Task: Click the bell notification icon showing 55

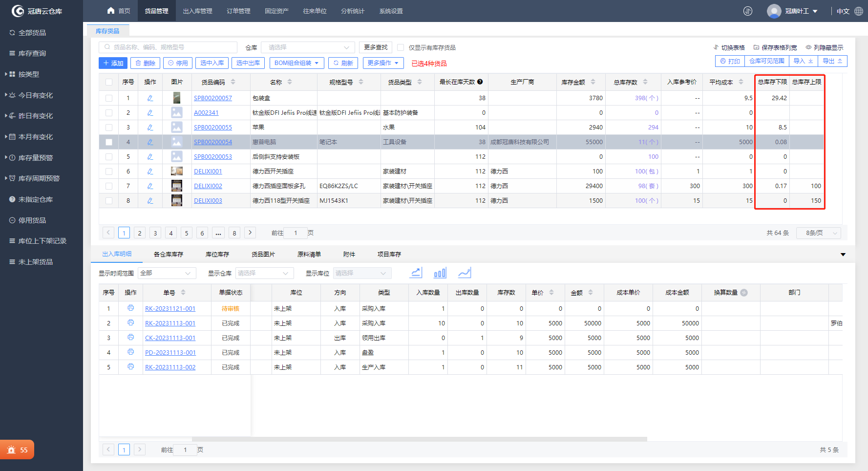Action: point(12,450)
